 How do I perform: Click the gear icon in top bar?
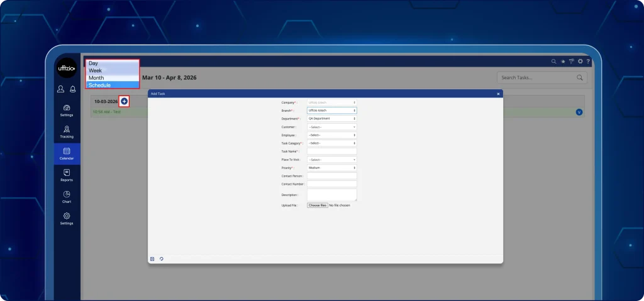[580, 61]
